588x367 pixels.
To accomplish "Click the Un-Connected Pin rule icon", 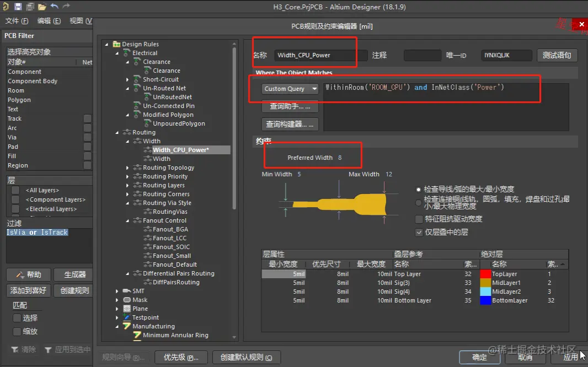I will pos(137,106).
